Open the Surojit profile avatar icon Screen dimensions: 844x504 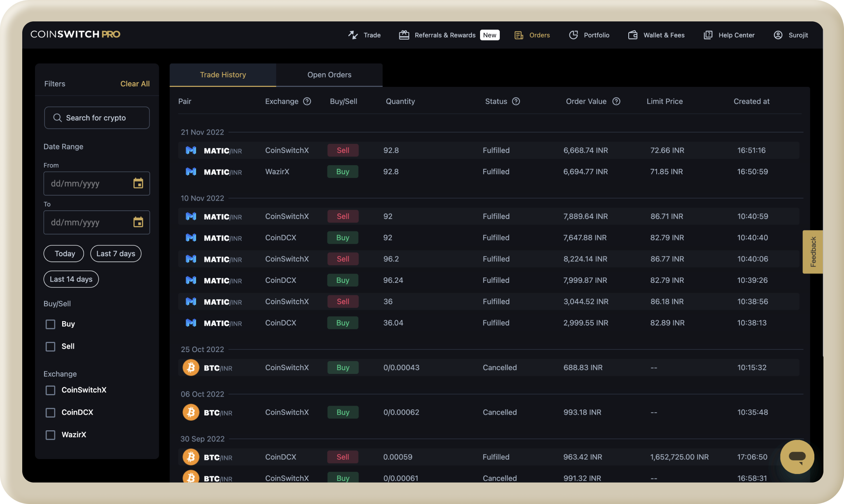pos(778,35)
